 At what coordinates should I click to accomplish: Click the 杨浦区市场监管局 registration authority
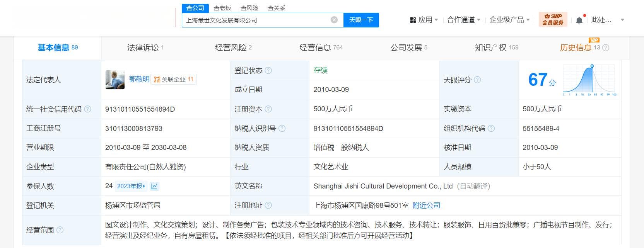click(x=133, y=206)
